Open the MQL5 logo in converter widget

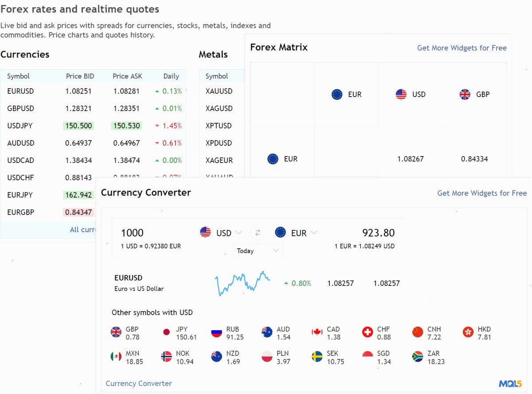(x=510, y=384)
